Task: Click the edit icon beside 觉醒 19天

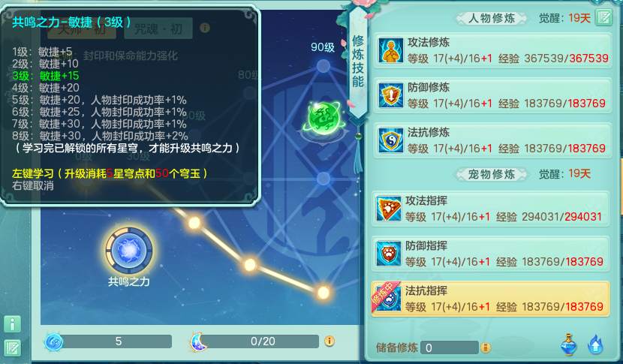Action: [x=603, y=17]
